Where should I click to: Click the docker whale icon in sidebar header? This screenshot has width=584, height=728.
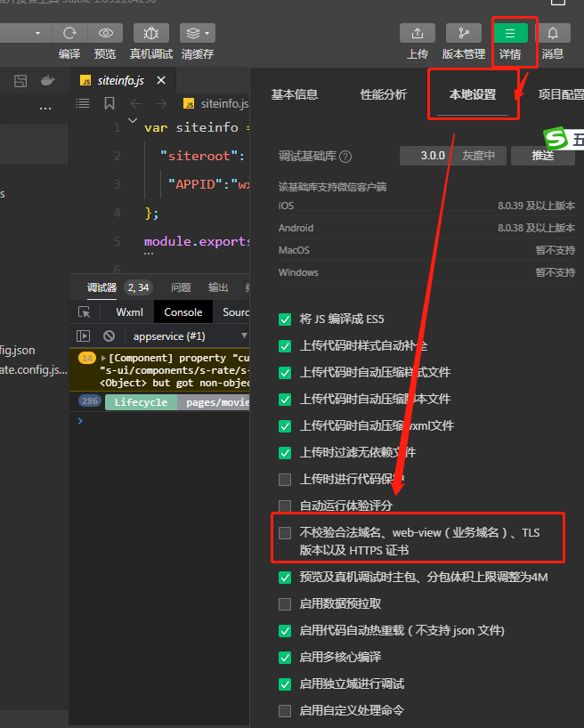pyautogui.click(x=47, y=81)
